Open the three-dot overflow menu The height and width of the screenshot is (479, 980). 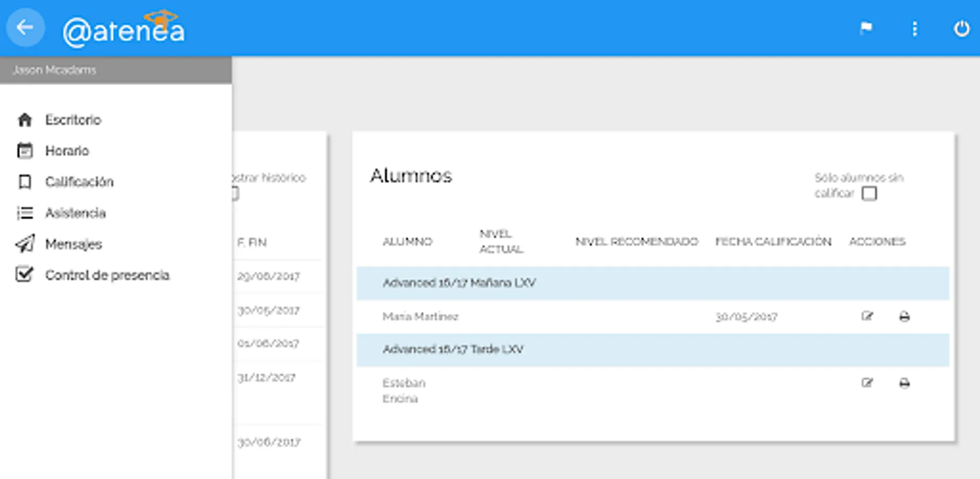(x=915, y=29)
